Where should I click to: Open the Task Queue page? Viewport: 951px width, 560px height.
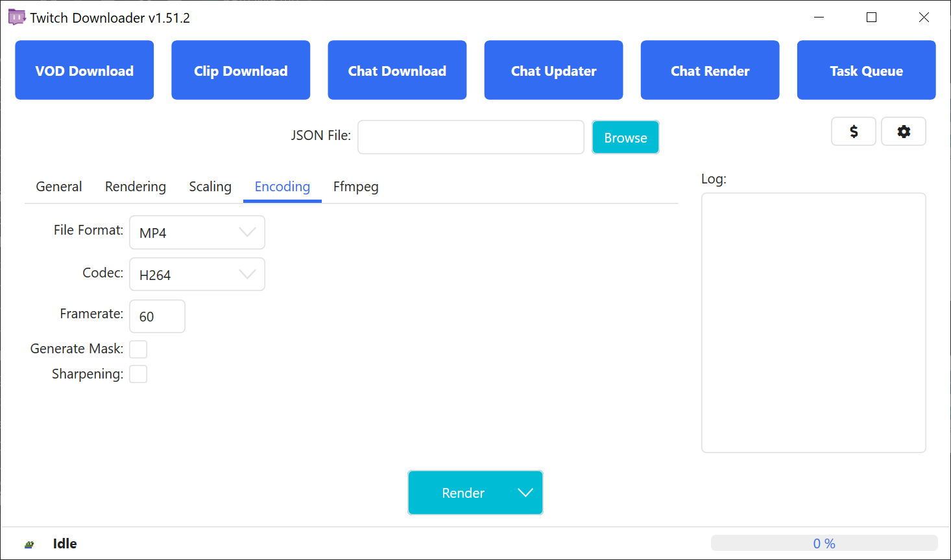pyautogui.click(x=866, y=70)
